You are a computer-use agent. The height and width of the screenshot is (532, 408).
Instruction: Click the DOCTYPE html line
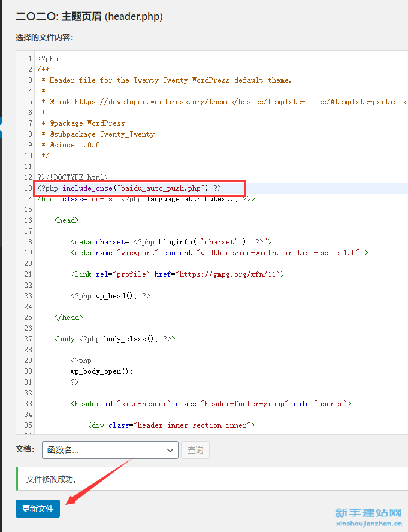click(x=72, y=177)
